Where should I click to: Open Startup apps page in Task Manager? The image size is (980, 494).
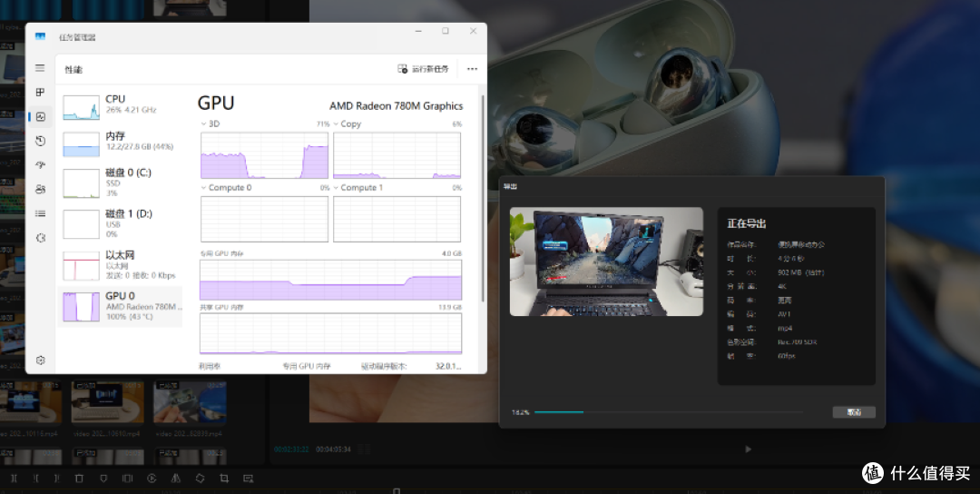pyautogui.click(x=40, y=165)
